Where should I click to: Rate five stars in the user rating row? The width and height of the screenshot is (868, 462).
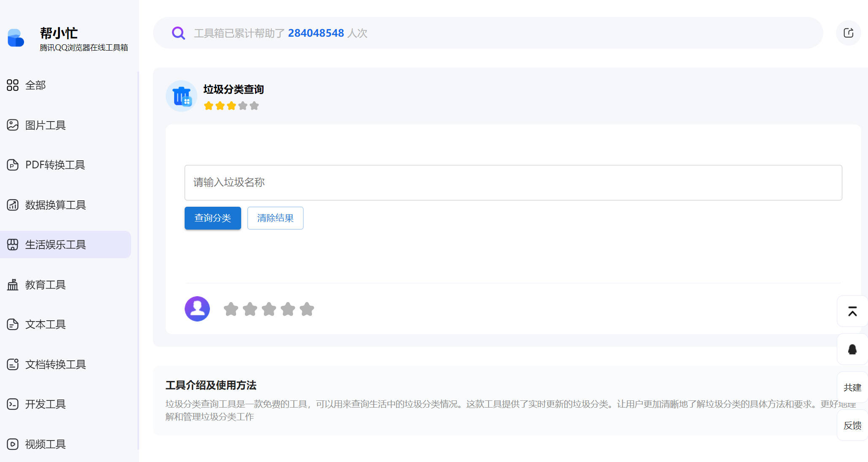pyautogui.click(x=307, y=309)
